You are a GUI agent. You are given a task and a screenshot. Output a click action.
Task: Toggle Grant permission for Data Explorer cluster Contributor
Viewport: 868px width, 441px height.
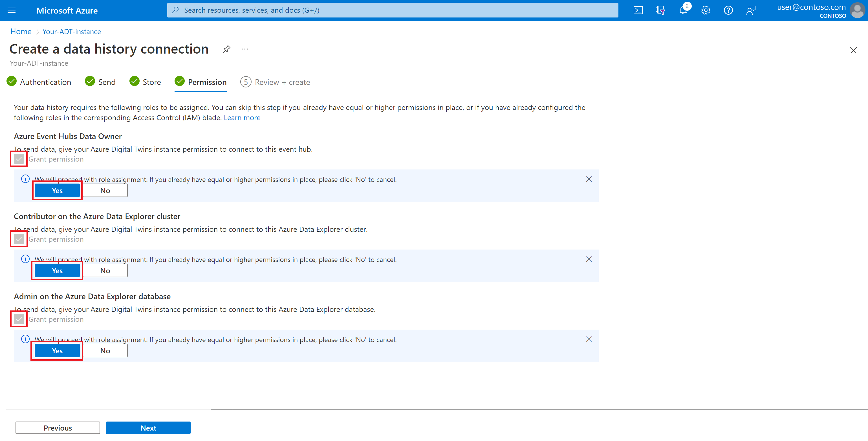pyautogui.click(x=19, y=239)
